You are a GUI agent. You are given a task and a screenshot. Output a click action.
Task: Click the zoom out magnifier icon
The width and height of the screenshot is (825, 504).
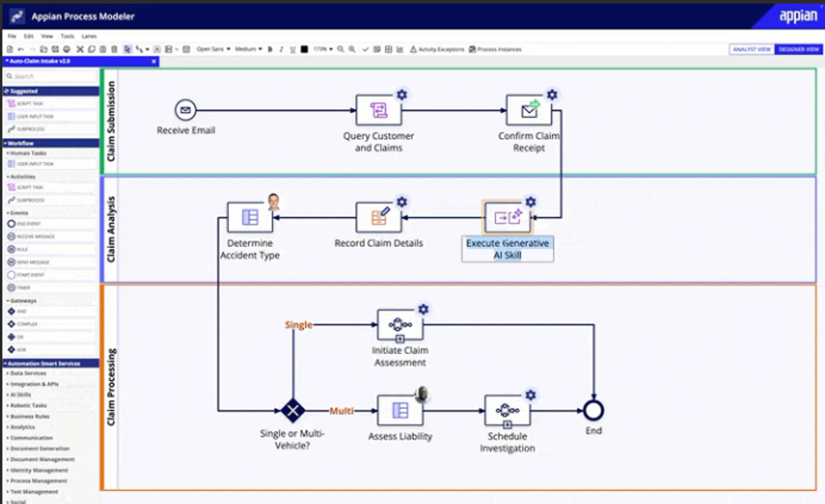coord(341,49)
